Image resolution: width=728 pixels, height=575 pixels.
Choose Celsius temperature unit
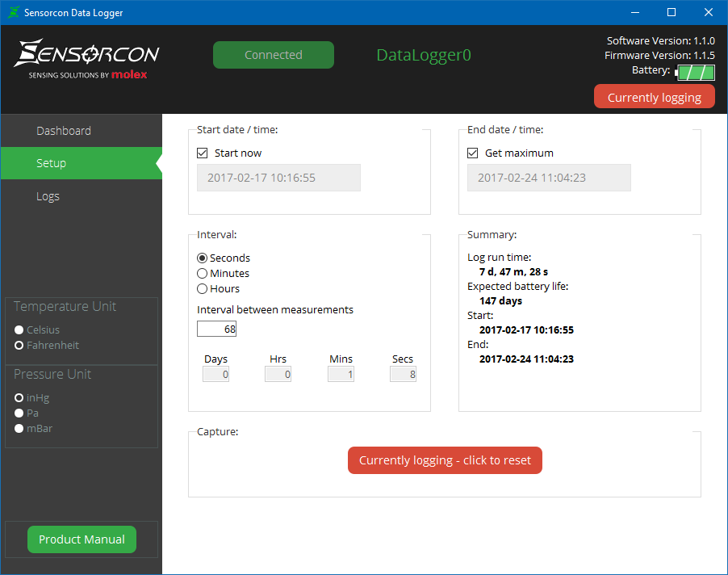[x=19, y=329]
